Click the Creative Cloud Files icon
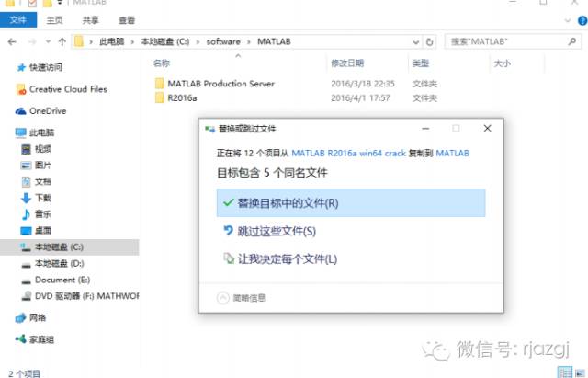588x378 pixels. click(21, 89)
